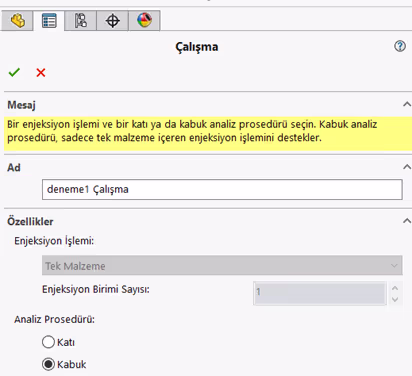
Task: Decrease the injection unit count
Action: tap(395, 299)
